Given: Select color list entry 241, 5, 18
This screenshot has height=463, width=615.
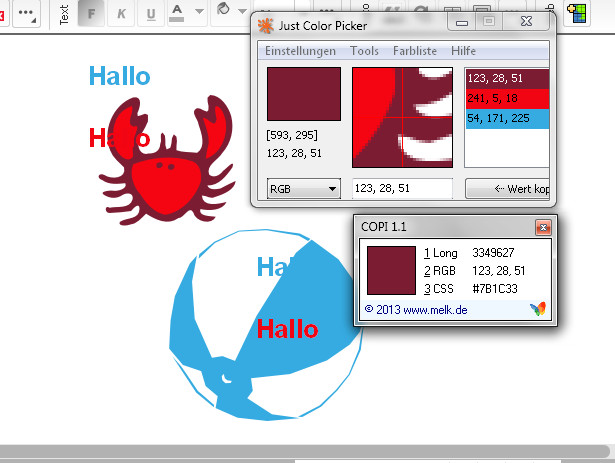Looking at the screenshot, I should point(507,98).
